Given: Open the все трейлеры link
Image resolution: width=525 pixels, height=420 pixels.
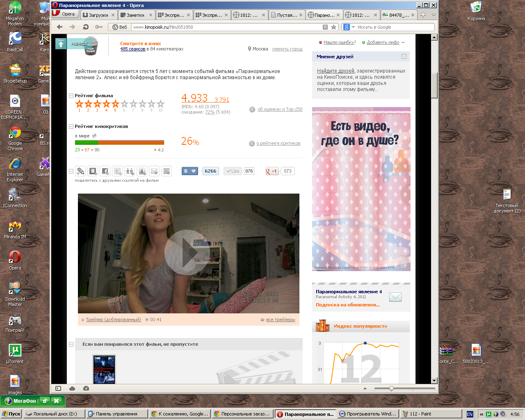Looking at the screenshot, I should tap(281, 320).
